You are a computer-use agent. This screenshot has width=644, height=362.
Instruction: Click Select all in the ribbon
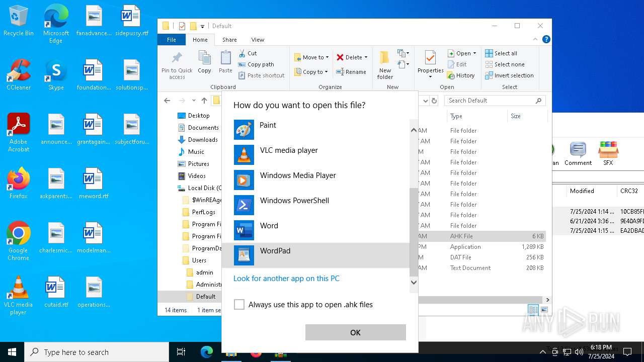coord(501,53)
